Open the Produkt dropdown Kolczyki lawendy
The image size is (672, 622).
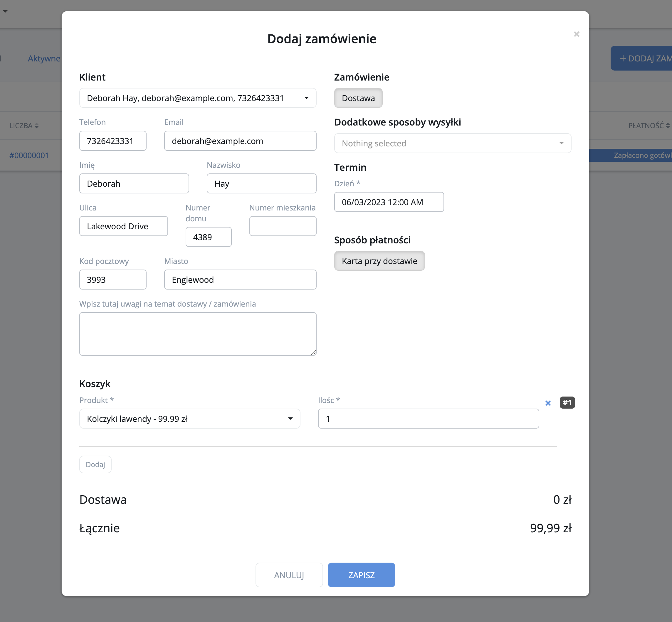(189, 419)
